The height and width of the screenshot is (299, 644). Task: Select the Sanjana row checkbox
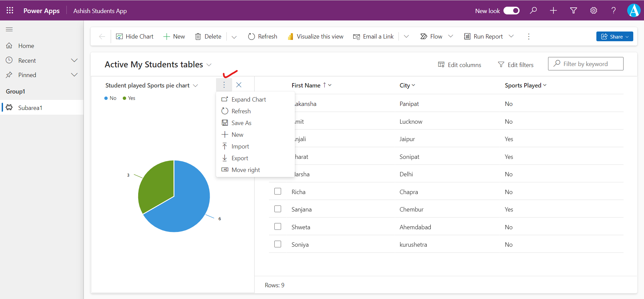point(278,209)
